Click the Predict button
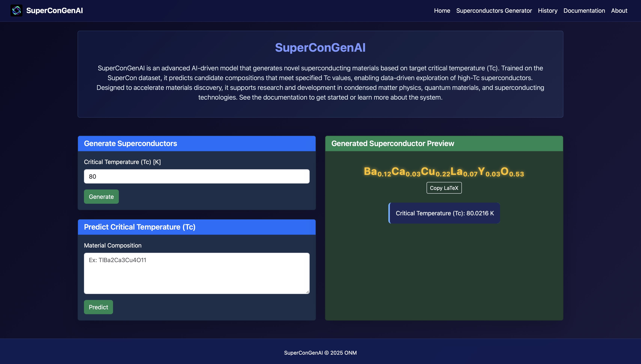Image resolution: width=641 pixels, height=364 pixels. 98,307
